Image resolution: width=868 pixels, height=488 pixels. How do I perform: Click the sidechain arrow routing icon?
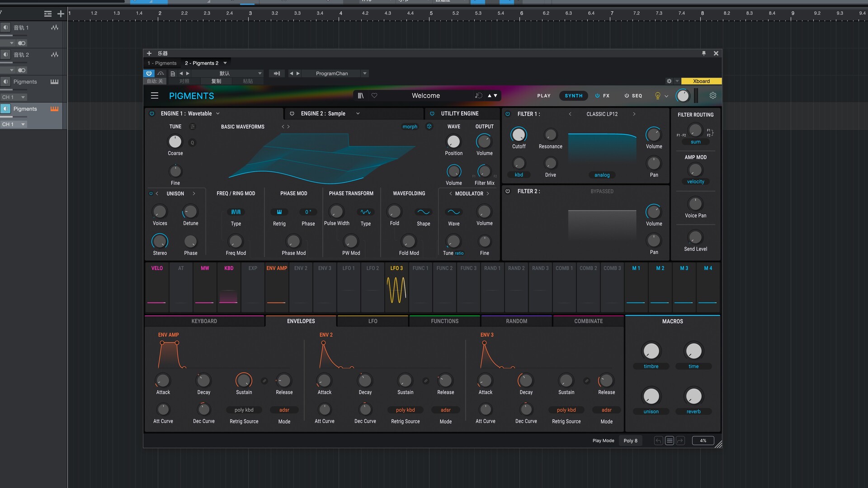277,73
